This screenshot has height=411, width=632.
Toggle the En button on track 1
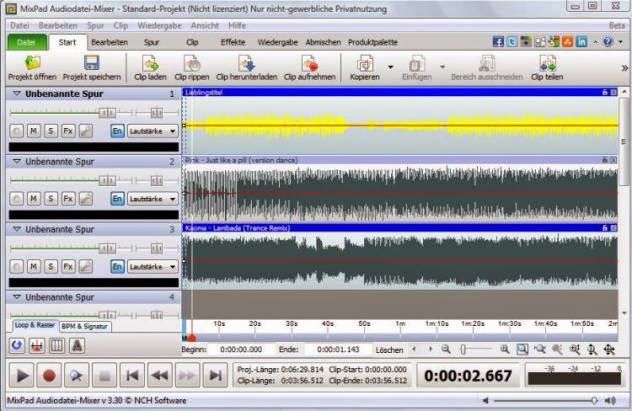coord(117,131)
